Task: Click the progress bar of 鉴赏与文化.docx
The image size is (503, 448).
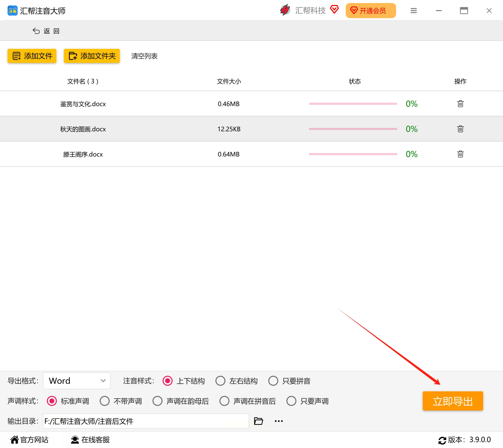Action: pos(353,104)
